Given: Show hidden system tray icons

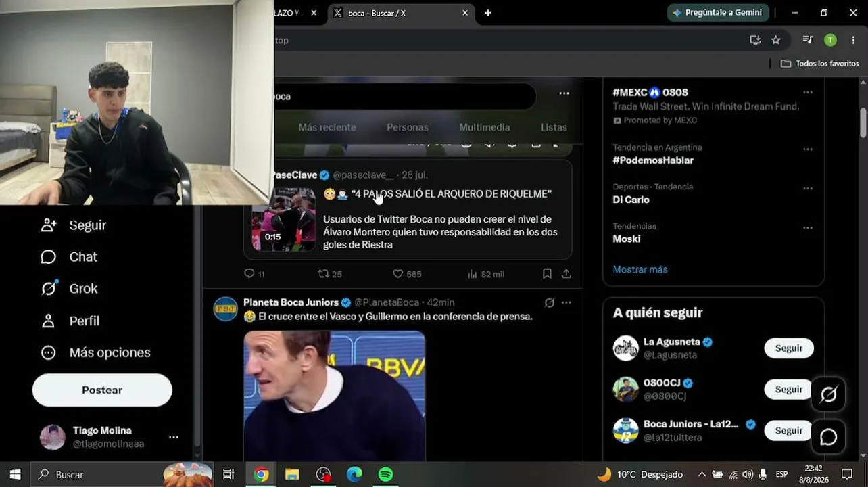Looking at the screenshot, I should point(702,474).
